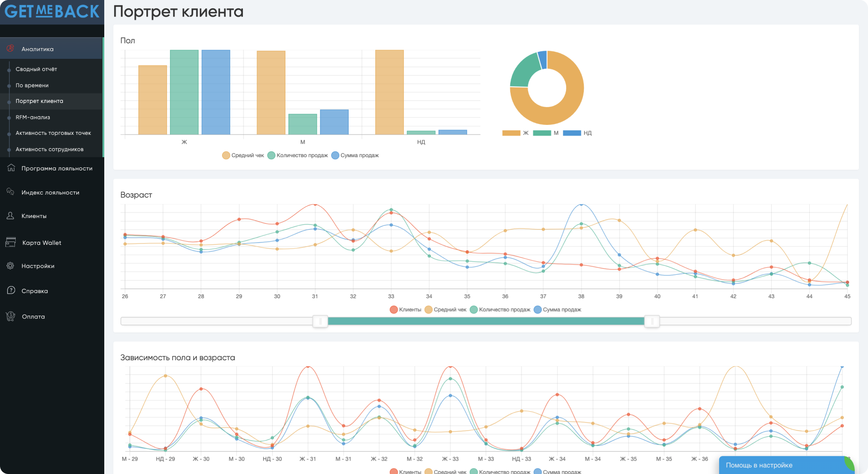Click the Клиенты person icon
The width and height of the screenshot is (868, 474).
pos(10,215)
